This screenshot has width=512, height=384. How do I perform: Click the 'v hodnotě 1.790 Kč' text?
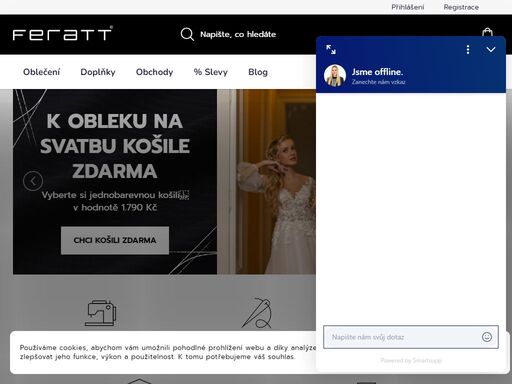pos(115,207)
